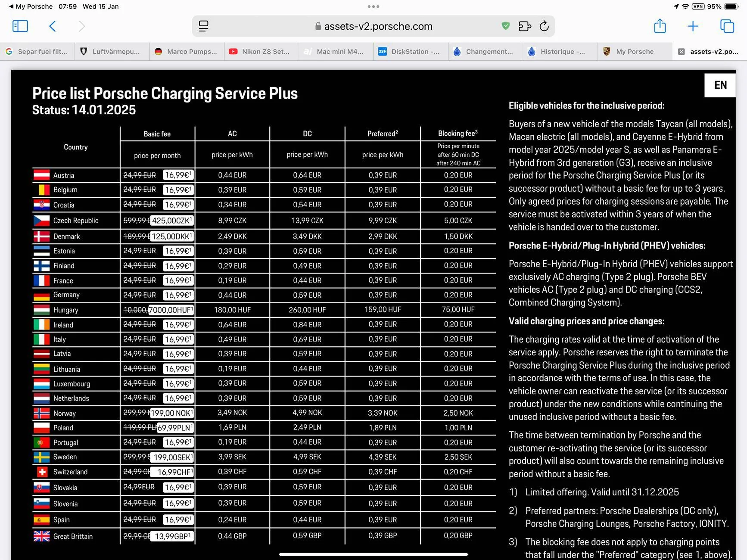Select the "Status: 14.01.2025" text

(x=84, y=110)
